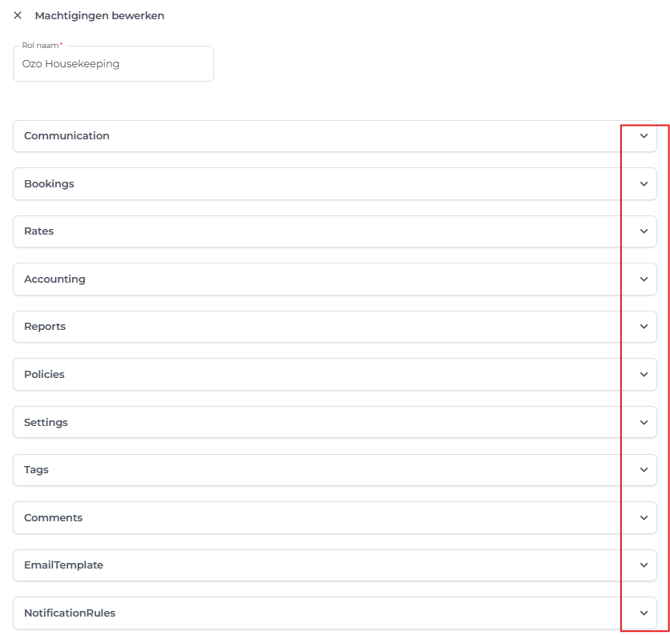
Task: Open the Bookings permissions panel label
Action: point(49,184)
